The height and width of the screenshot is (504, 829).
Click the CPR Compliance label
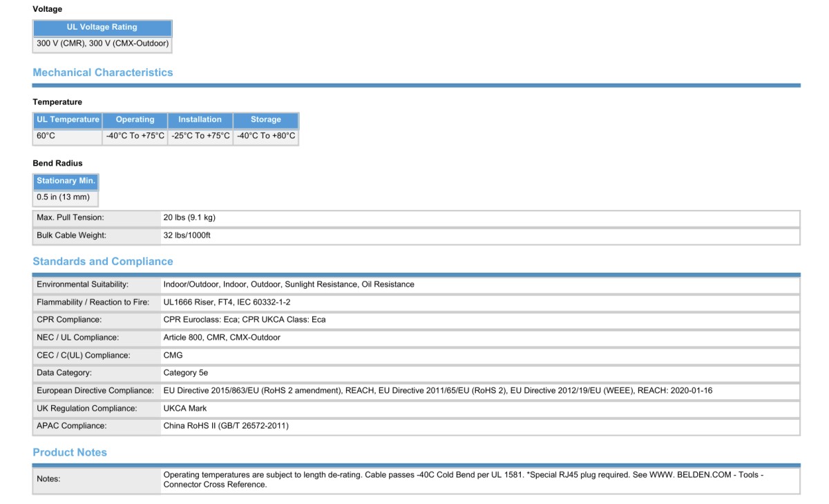point(69,320)
